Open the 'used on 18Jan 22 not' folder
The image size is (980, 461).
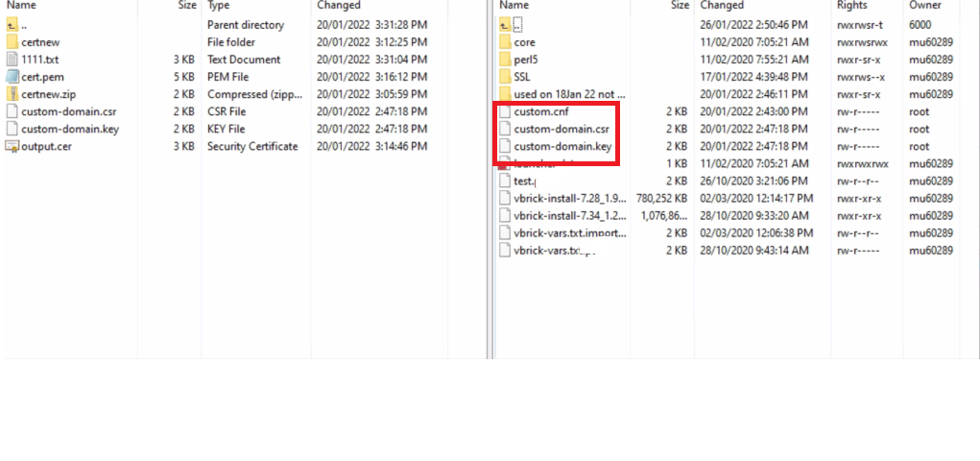click(x=568, y=94)
